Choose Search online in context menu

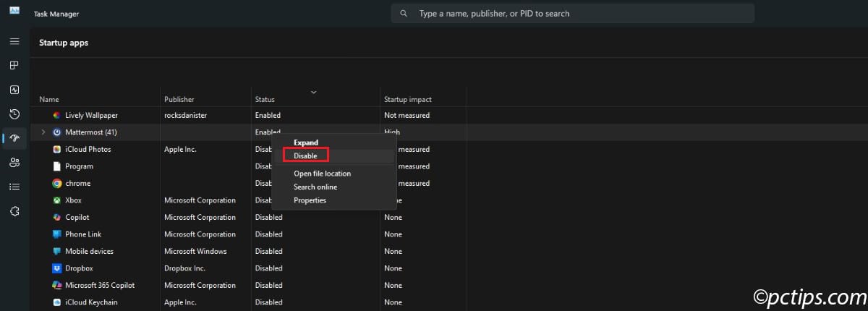click(315, 187)
